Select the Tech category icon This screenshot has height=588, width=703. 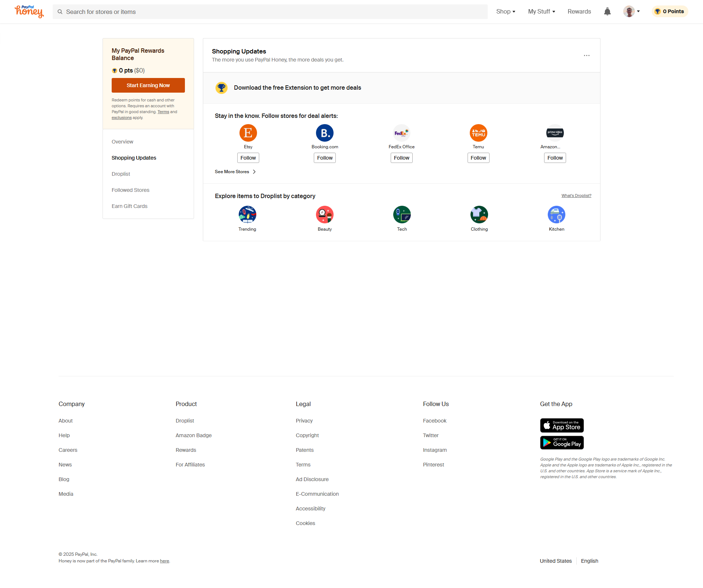coord(402,215)
